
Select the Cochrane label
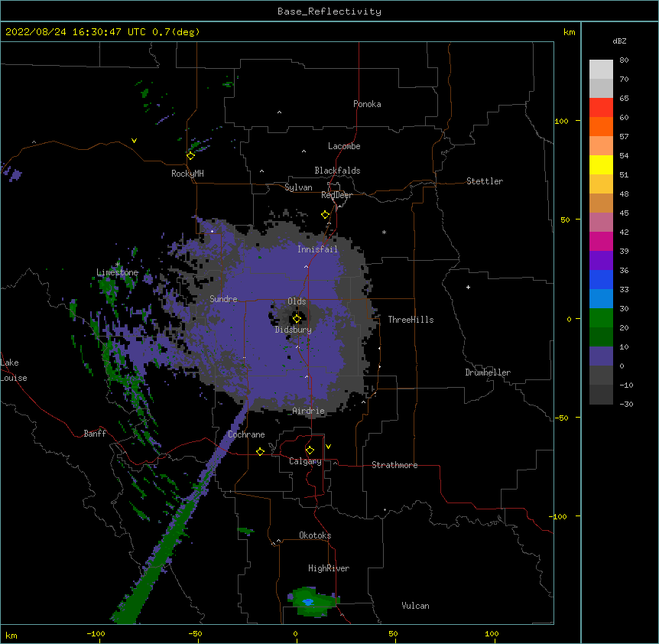coord(246,434)
